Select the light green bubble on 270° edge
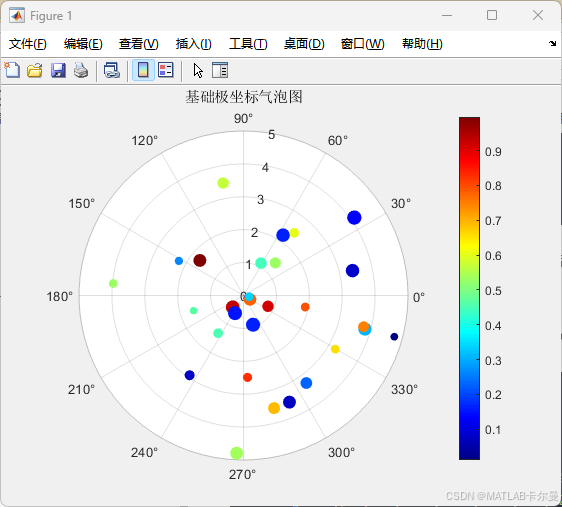Screen dimensions: 562x507 tap(237, 453)
